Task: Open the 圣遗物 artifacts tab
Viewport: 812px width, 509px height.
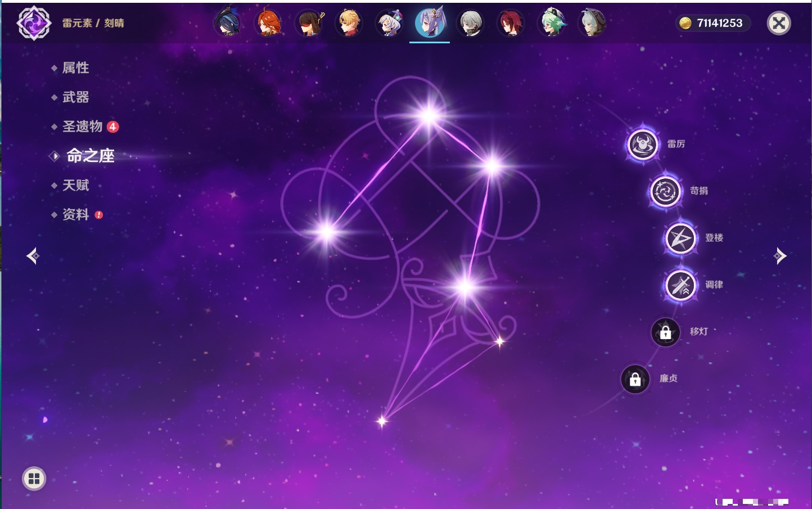Action: tap(82, 127)
